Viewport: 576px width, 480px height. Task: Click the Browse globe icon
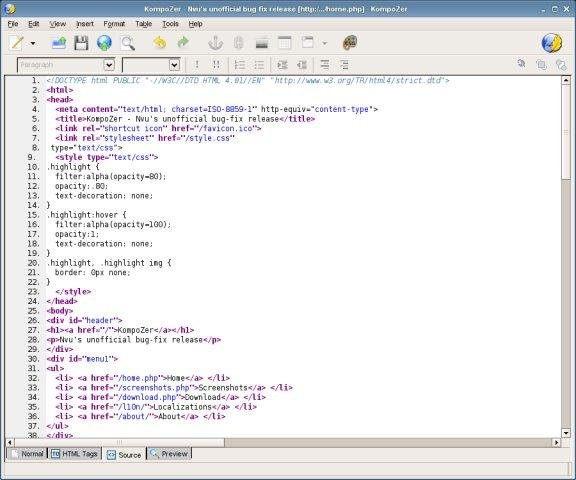pos(104,43)
